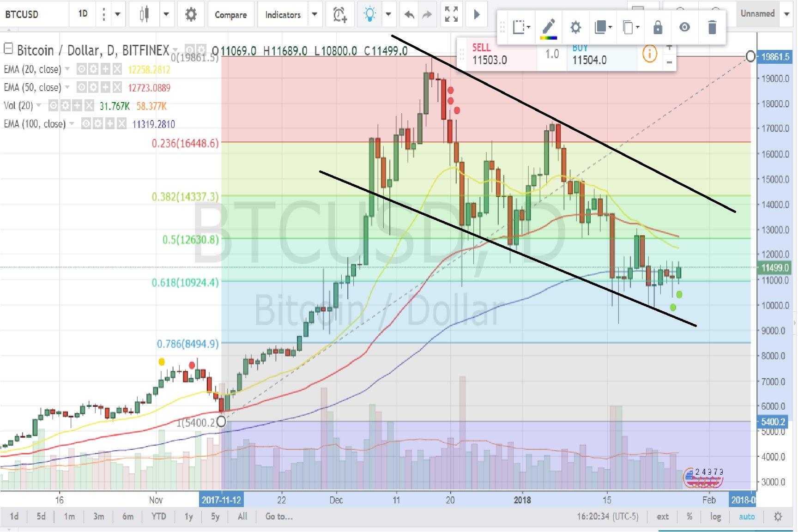Open EMA (100, close) settings gear
The image size is (798, 532).
[98, 124]
